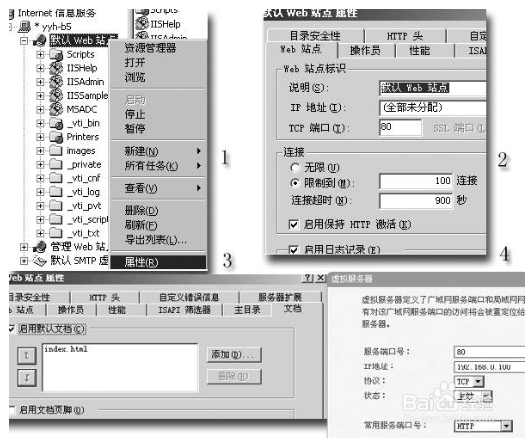526x438 pixels.
Task: Toggle 启用日志记录 checkbox
Action: click(x=294, y=250)
